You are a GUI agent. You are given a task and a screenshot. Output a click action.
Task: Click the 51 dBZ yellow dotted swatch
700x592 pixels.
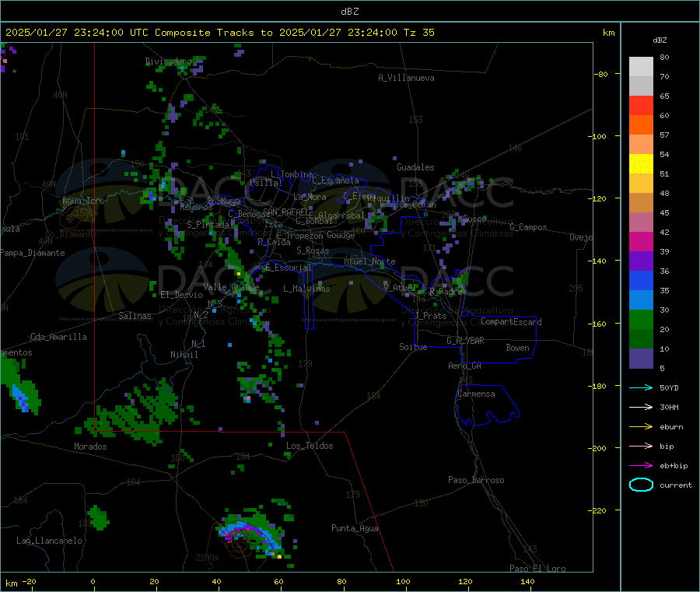(x=641, y=164)
